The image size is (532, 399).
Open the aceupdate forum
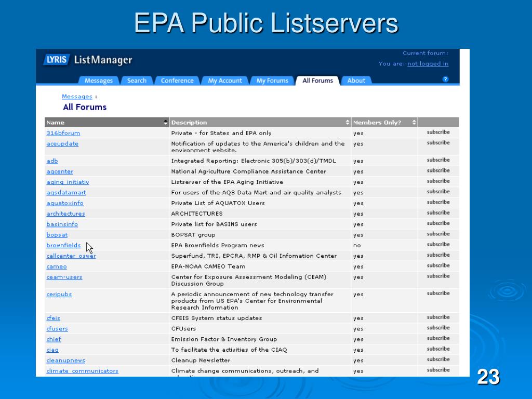coord(62,144)
